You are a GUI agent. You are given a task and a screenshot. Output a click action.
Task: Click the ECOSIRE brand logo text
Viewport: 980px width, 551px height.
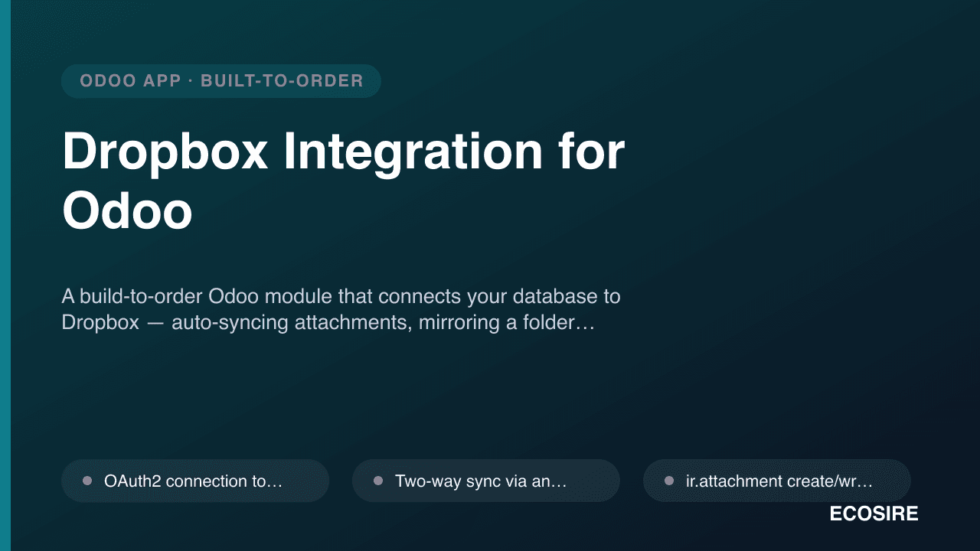874,514
